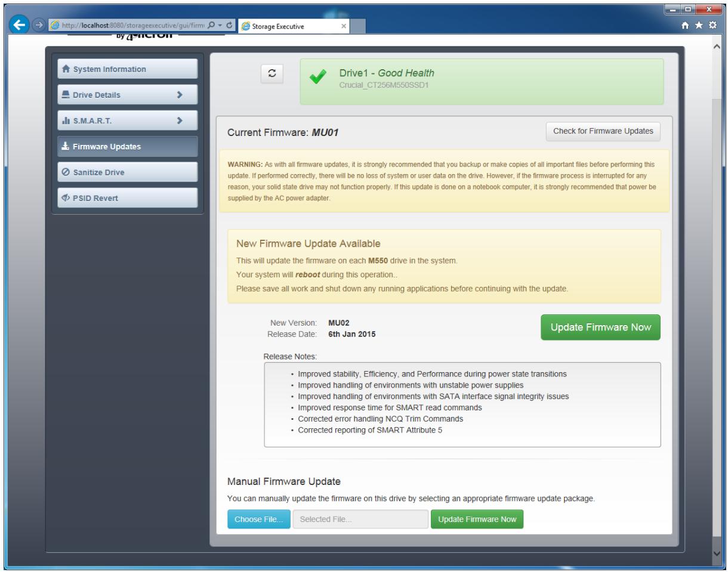Click Choose File button
This screenshot has width=728, height=572.
pos(259,519)
